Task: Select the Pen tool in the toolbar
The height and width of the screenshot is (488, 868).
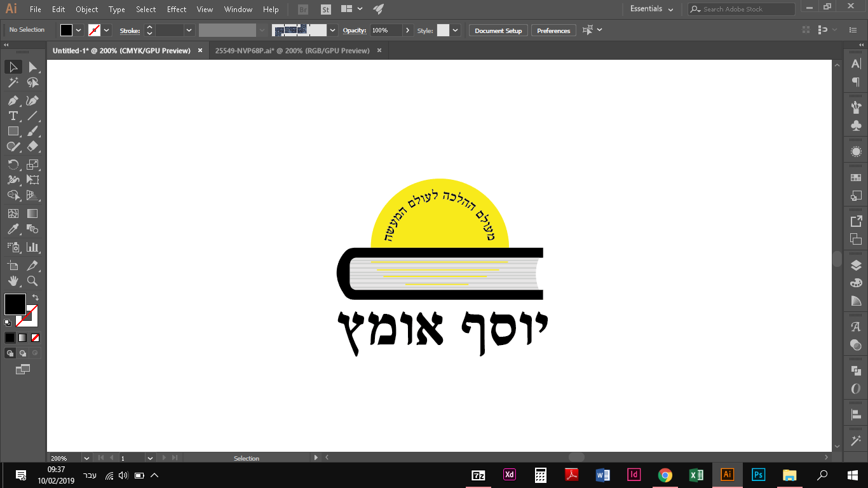Action: [13, 100]
